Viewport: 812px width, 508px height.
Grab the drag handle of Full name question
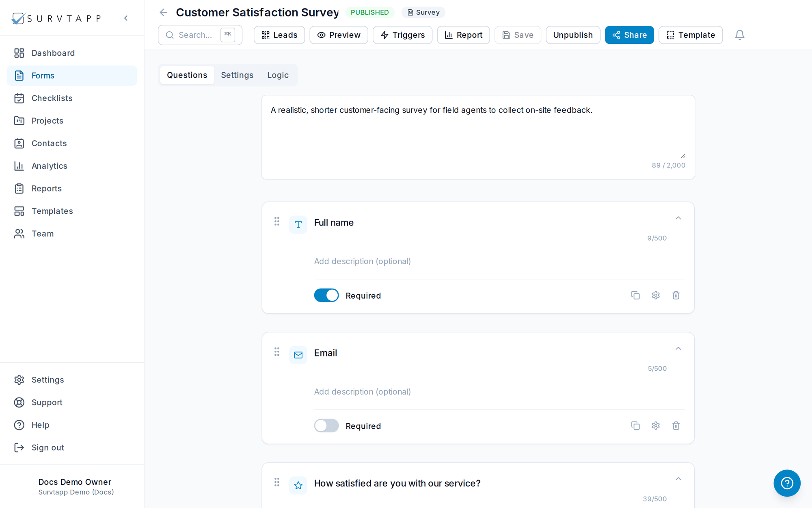click(277, 221)
